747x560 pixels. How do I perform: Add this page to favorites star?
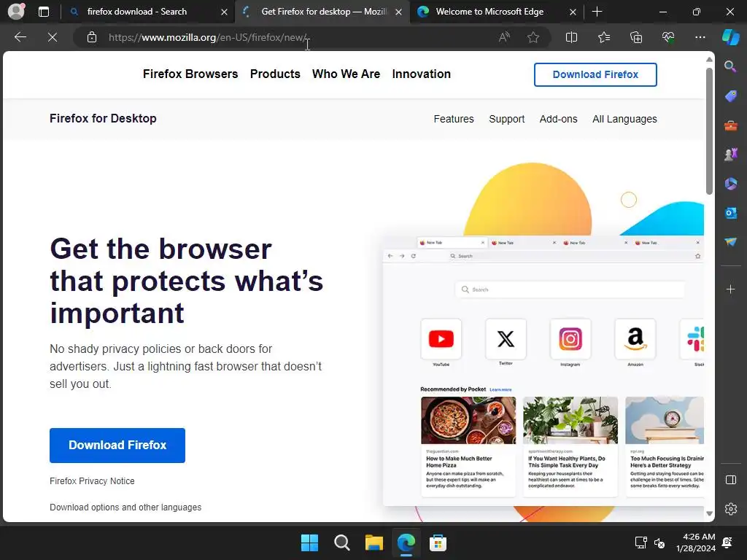tap(533, 37)
